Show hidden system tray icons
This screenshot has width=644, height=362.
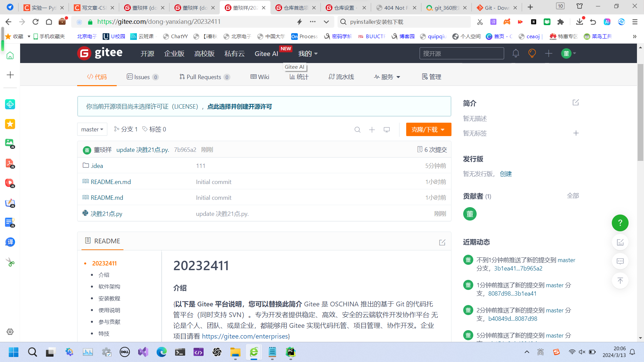tap(527, 352)
